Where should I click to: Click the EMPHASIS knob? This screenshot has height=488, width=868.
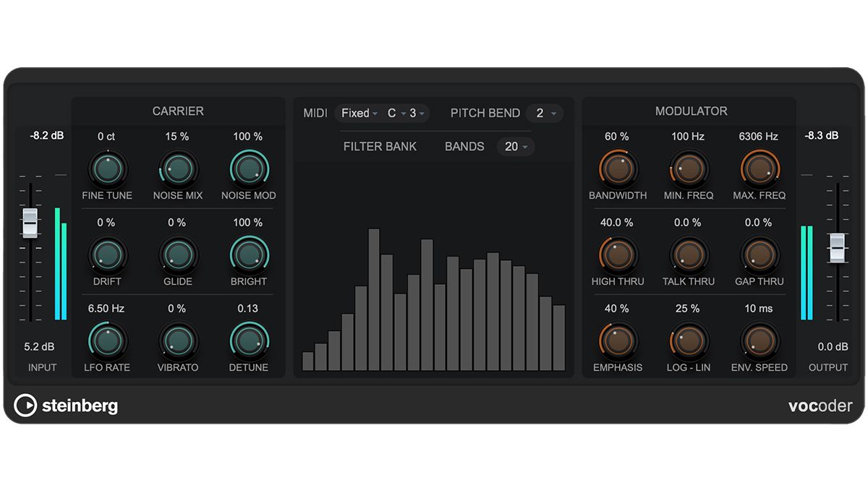pyautogui.click(x=618, y=341)
